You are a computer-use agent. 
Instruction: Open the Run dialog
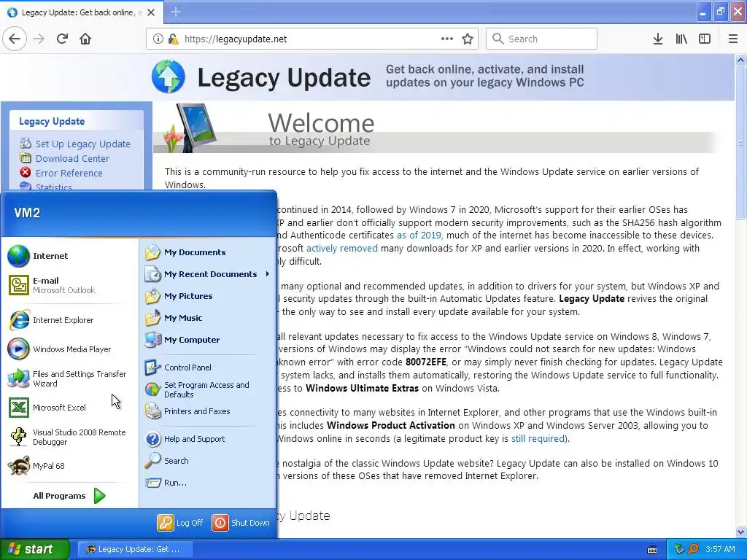(x=207, y=483)
